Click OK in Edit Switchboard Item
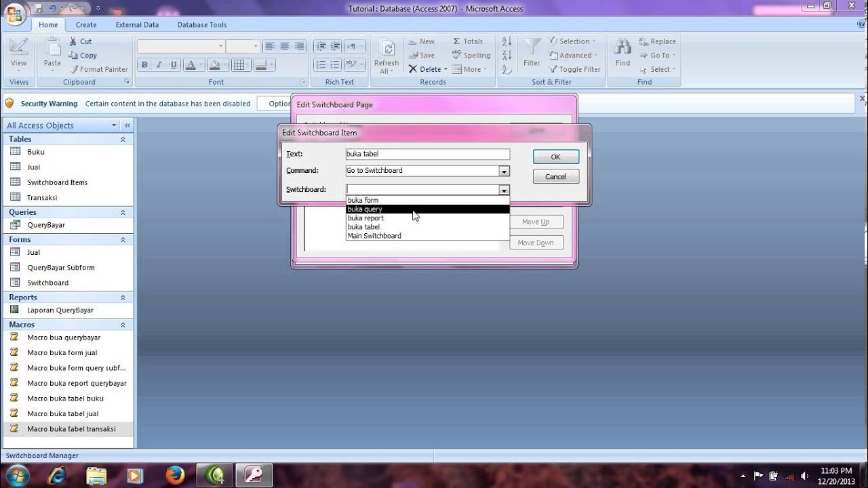The width and height of the screenshot is (868, 488). pos(555,157)
